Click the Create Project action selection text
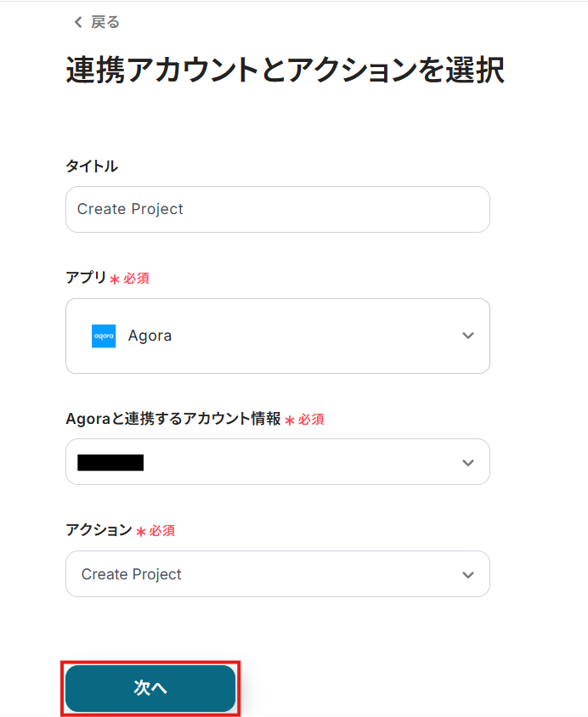Screen dimensions: 588x717 click(132, 574)
